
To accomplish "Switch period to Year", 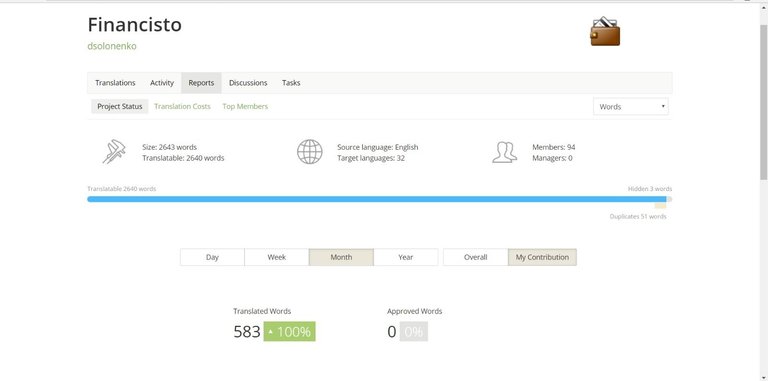I will pyautogui.click(x=406, y=257).
